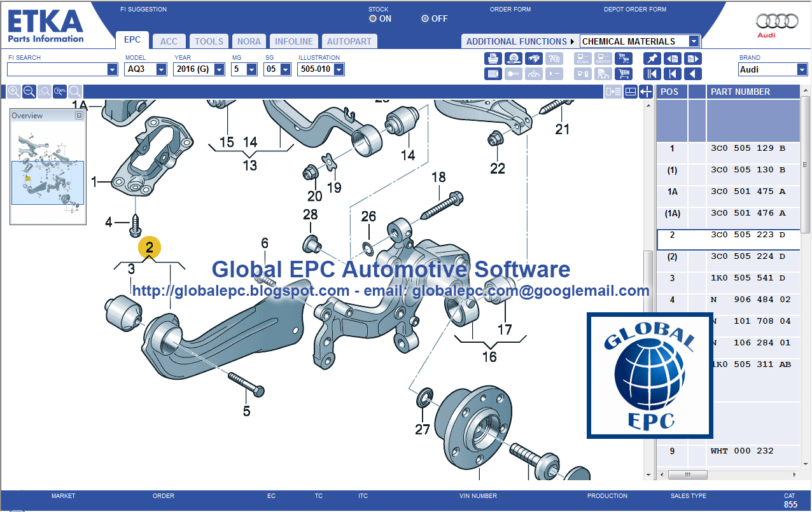
Task: Click the plain magnifier icon after 100%
Action: 75,92
